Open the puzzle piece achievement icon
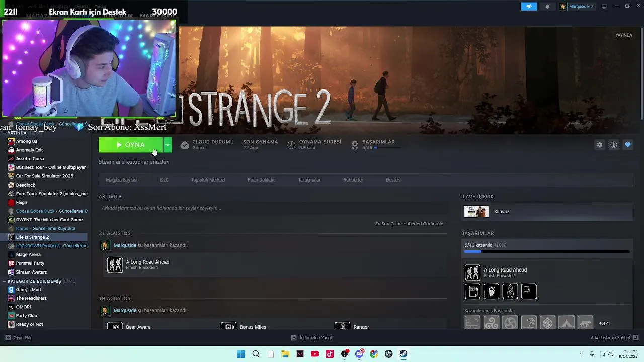 click(529, 291)
